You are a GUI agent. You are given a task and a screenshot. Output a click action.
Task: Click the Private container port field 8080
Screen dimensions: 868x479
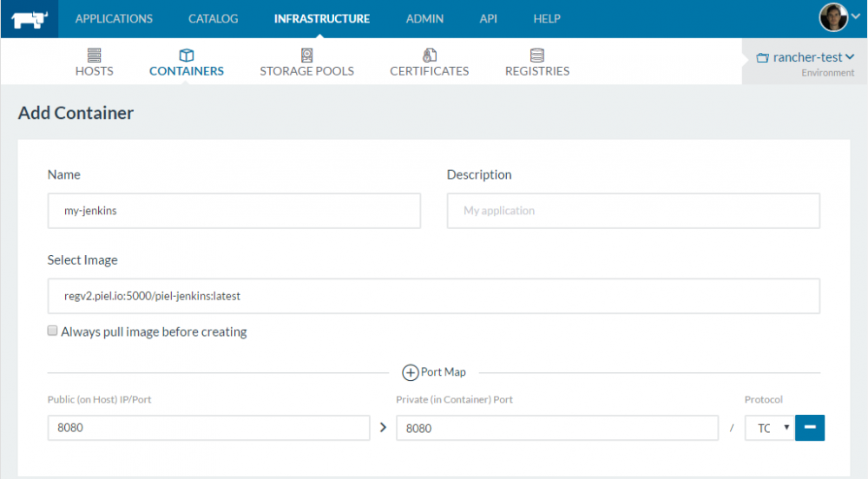click(557, 428)
